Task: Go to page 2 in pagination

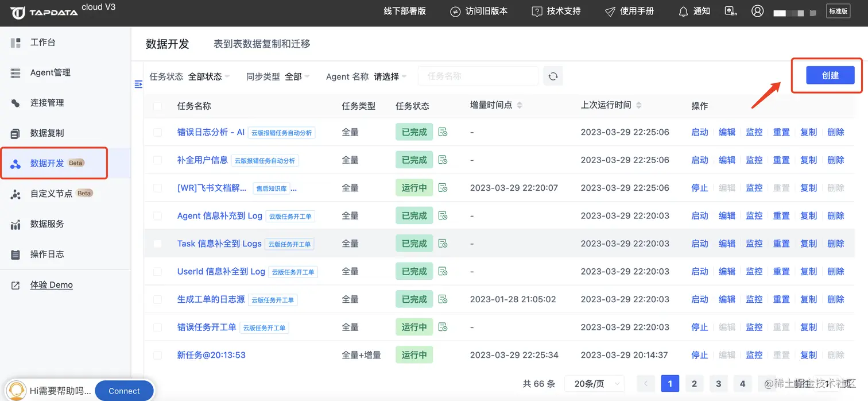Action: 694,384
